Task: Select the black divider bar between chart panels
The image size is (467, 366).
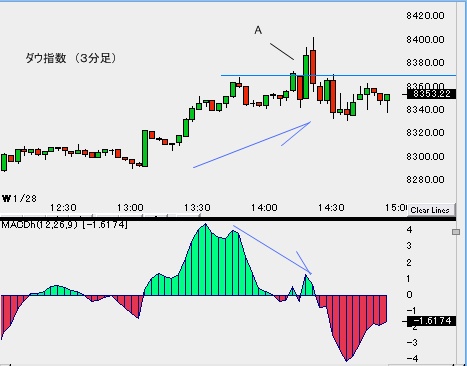Action: coord(228,219)
